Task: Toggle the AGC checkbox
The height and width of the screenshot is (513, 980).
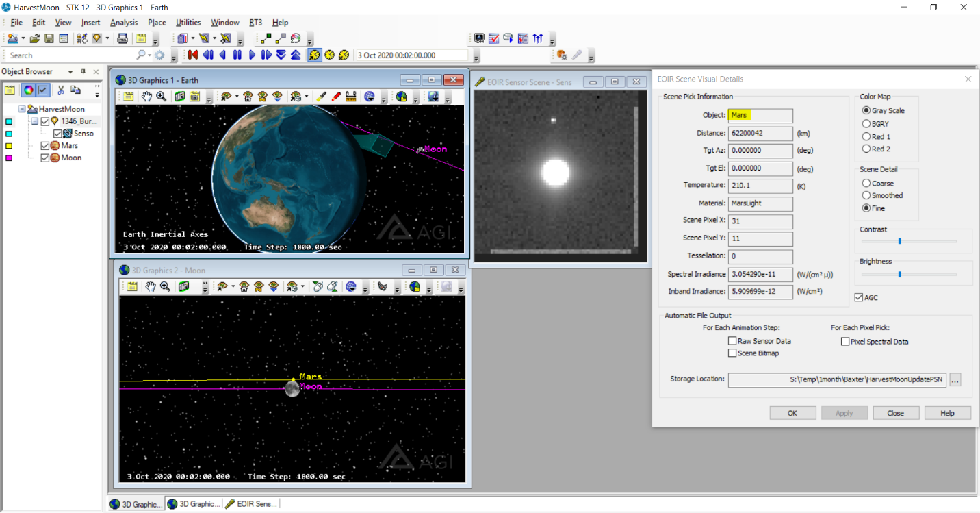Action: click(x=859, y=297)
